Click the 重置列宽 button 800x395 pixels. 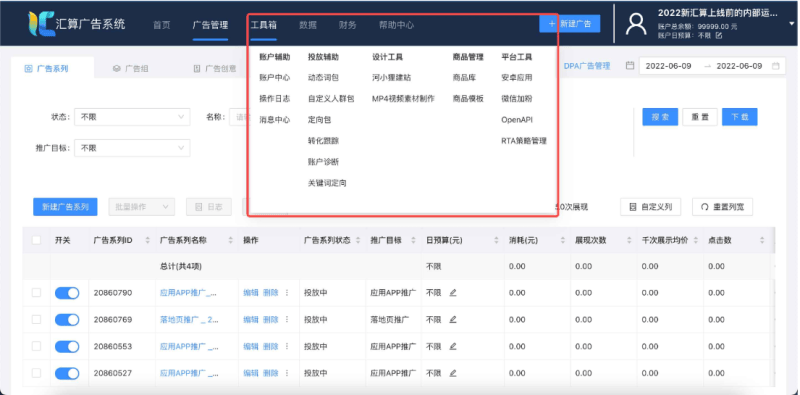(722, 207)
